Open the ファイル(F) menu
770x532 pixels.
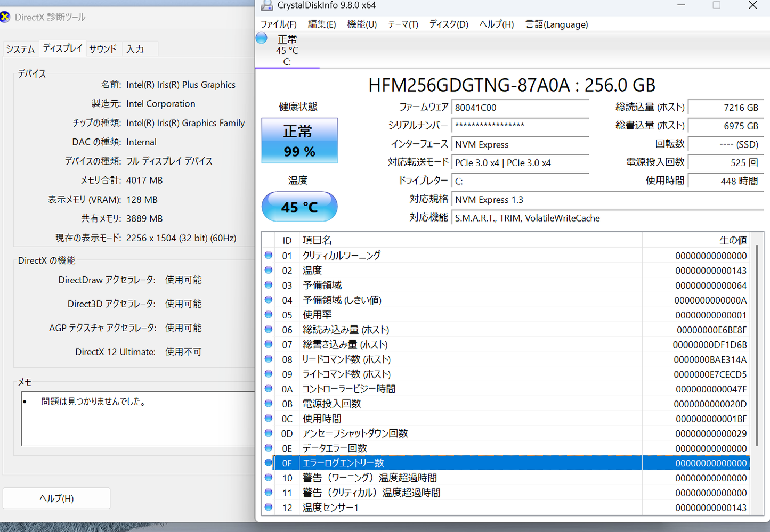click(x=278, y=24)
